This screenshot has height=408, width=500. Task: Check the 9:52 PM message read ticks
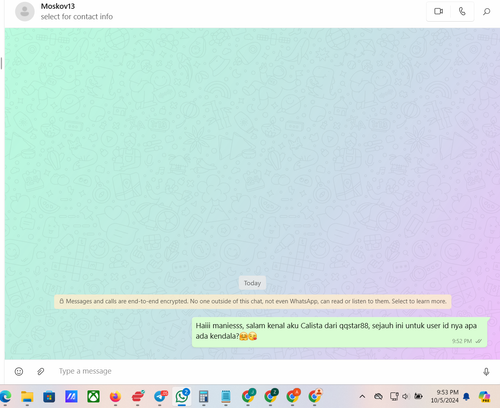(479, 341)
